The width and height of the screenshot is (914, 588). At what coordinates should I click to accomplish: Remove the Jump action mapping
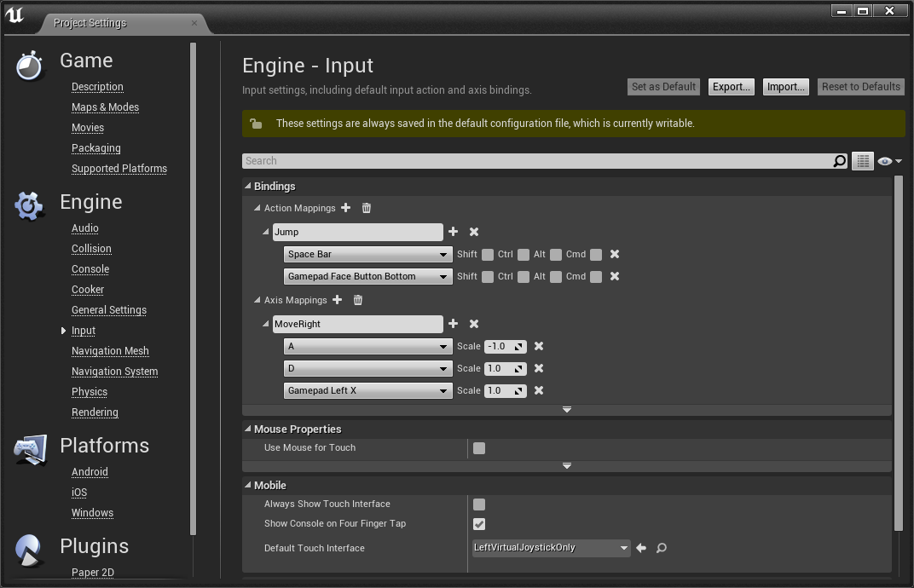[474, 232]
